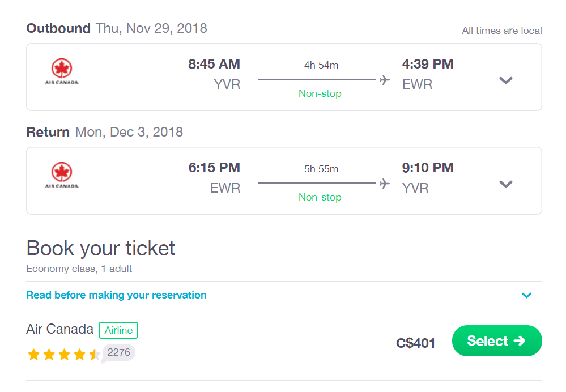Click the 8:45 AM departure time
Screen dimensions: 566x392
(x=214, y=64)
